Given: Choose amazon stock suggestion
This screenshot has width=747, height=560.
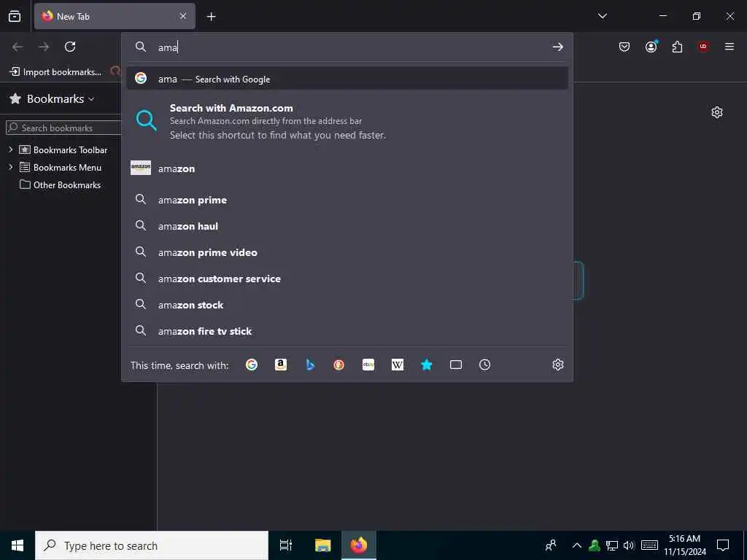Looking at the screenshot, I should (347, 305).
